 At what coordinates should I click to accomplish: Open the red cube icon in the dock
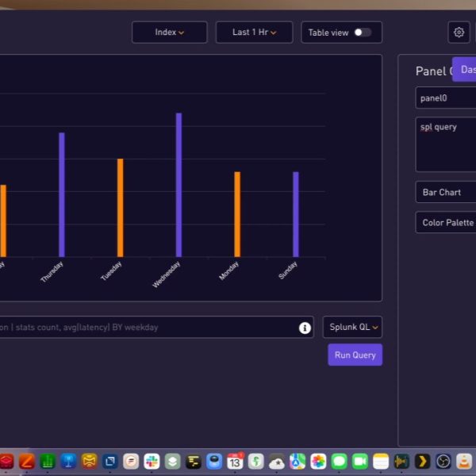coord(6,462)
